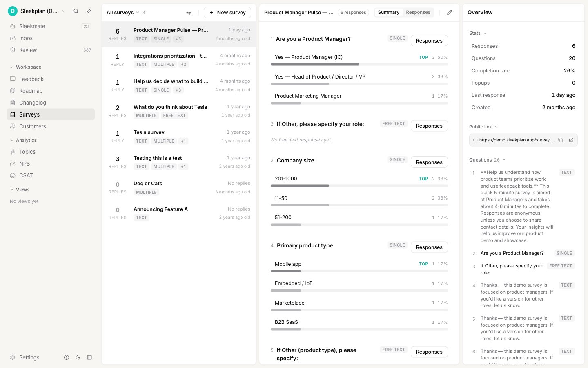Collapse the Analytics section
The image size is (588, 368).
pos(24,140)
